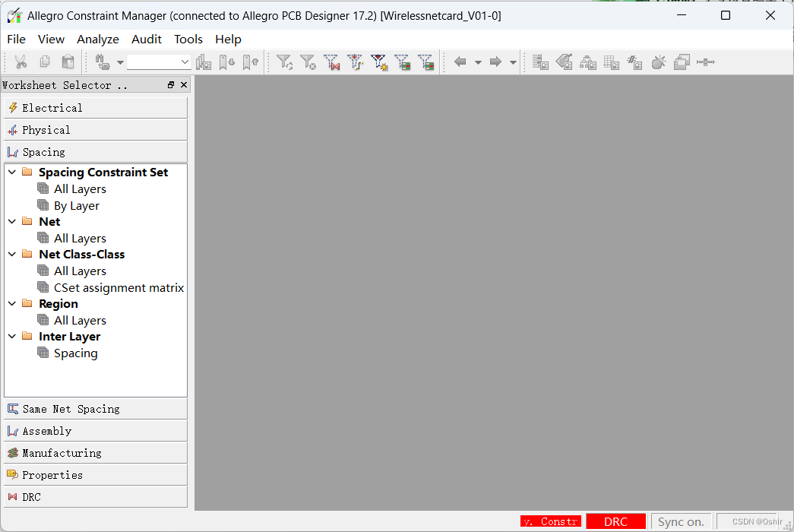Viewport: 794px width, 532px height.
Task: Select CSet assignment matrix worksheet
Action: coord(119,288)
